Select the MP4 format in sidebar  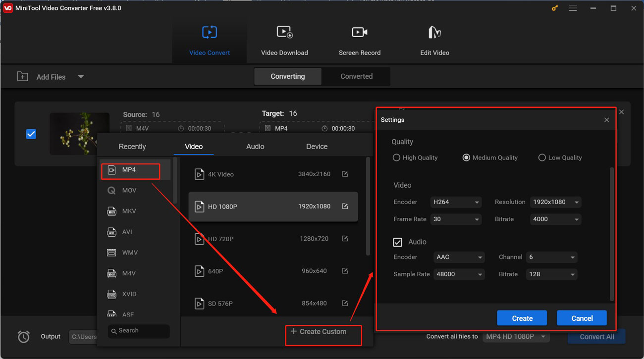coord(136,170)
